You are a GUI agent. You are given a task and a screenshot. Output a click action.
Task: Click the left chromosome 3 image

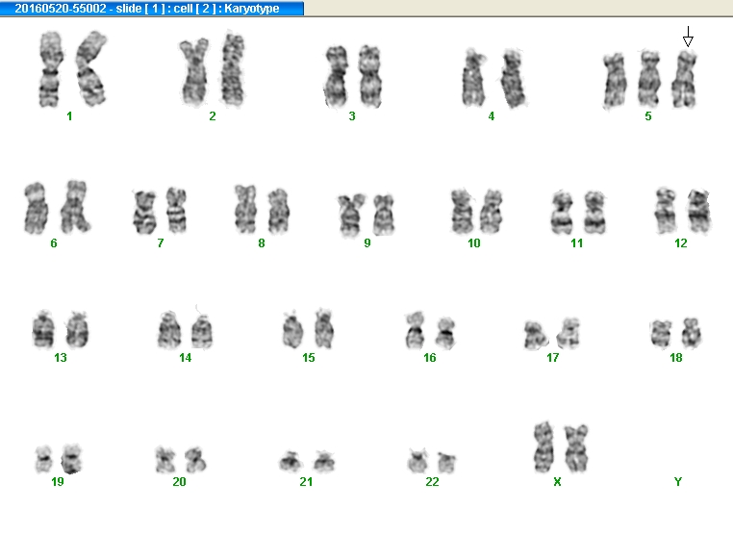pyautogui.click(x=337, y=77)
